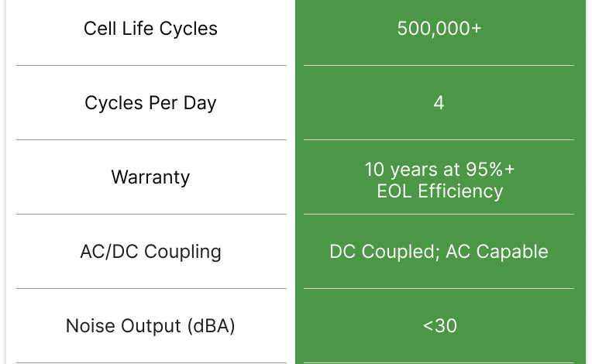Click the Cycles Per Day label
The width and height of the screenshot is (592, 364).
150,103
